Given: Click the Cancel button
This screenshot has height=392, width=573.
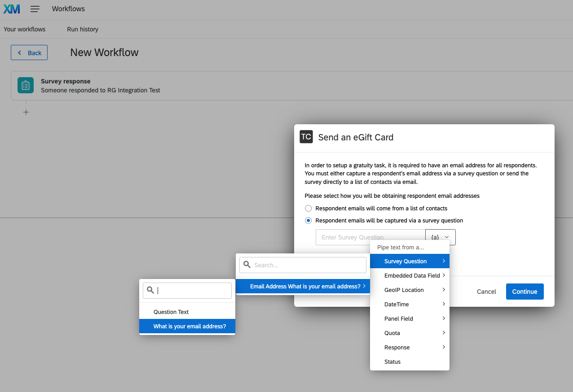Looking at the screenshot, I should [486, 292].
